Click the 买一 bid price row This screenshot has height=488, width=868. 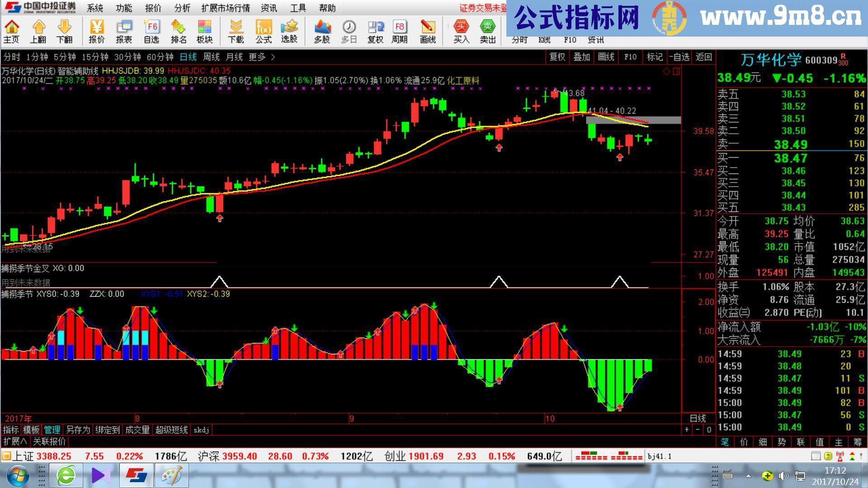(x=769, y=158)
